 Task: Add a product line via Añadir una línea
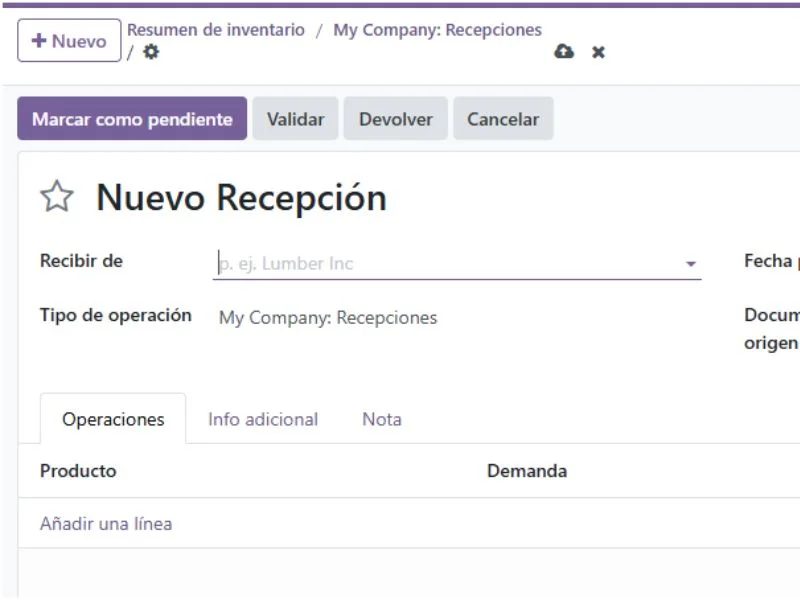point(105,523)
